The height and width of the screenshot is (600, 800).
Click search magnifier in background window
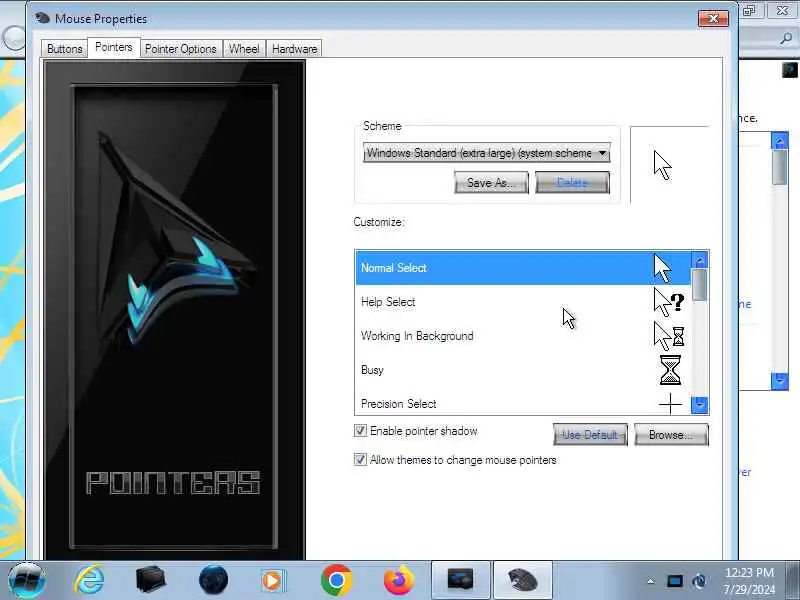pyautogui.click(x=786, y=38)
